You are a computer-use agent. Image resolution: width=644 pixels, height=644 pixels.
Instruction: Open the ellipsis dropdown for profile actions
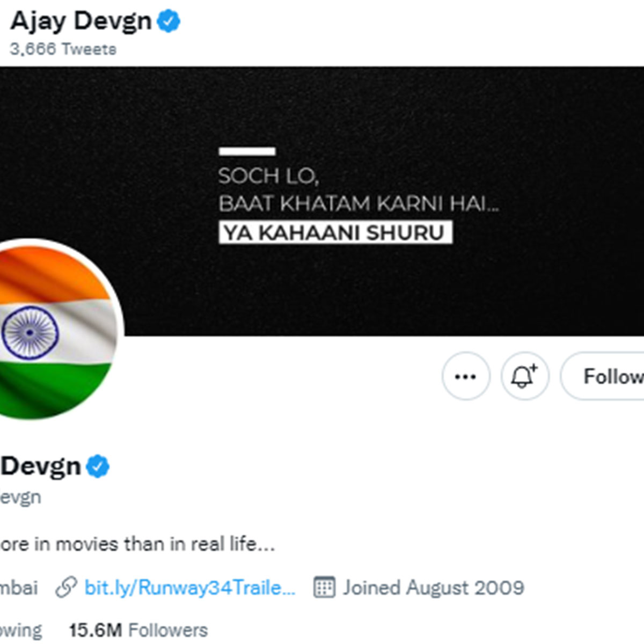pos(465,376)
